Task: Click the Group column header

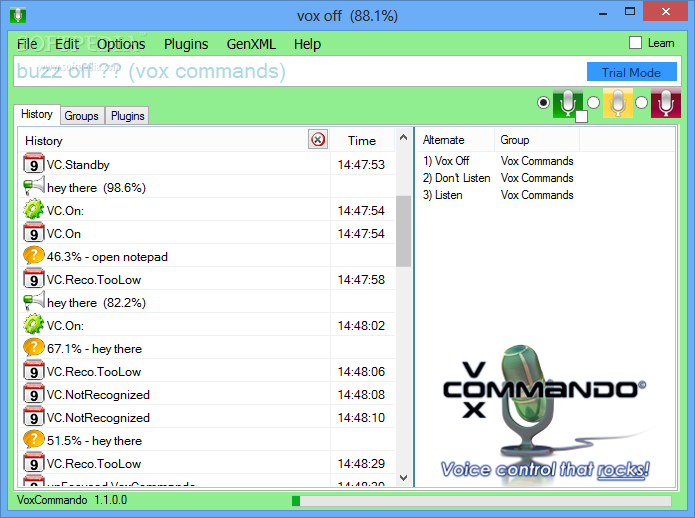Action: coord(537,140)
